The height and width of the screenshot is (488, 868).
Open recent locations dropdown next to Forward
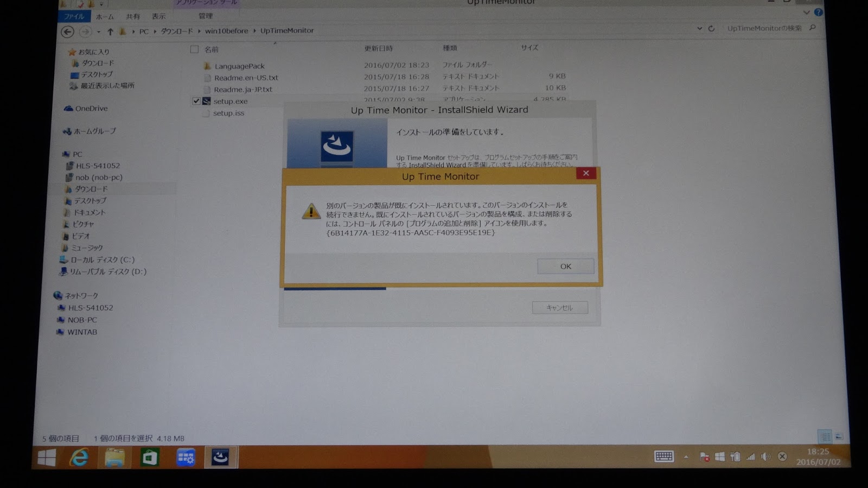pos(98,32)
